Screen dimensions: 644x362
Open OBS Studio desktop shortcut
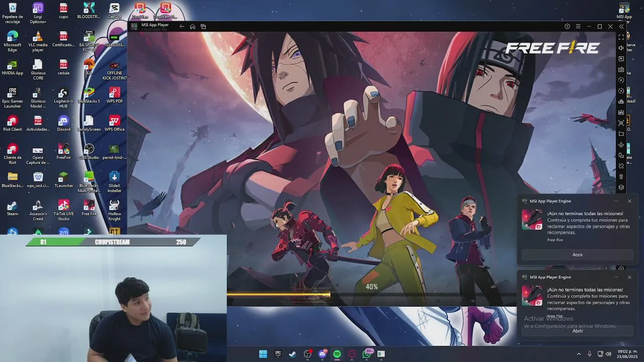tap(89, 152)
